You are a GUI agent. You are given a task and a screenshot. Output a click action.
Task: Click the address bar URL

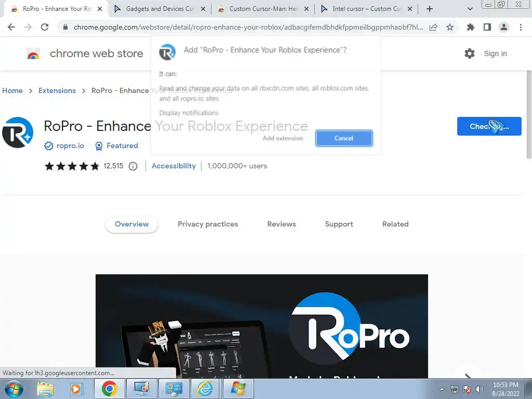pos(248,27)
